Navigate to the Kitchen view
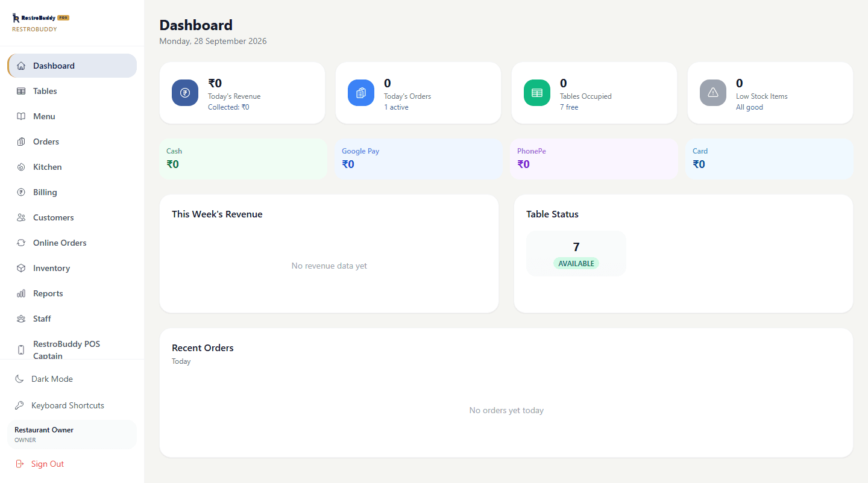The width and height of the screenshot is (868, 483). [x=72, y=167]
